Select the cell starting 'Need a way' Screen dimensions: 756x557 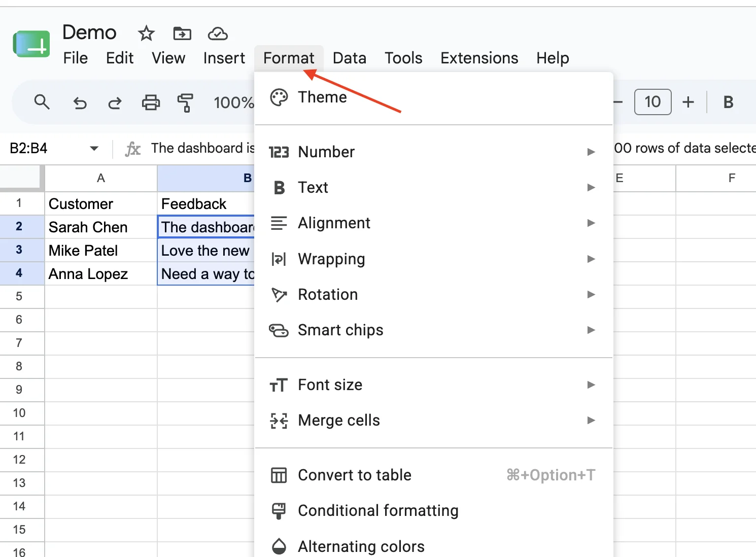(206, 273)
